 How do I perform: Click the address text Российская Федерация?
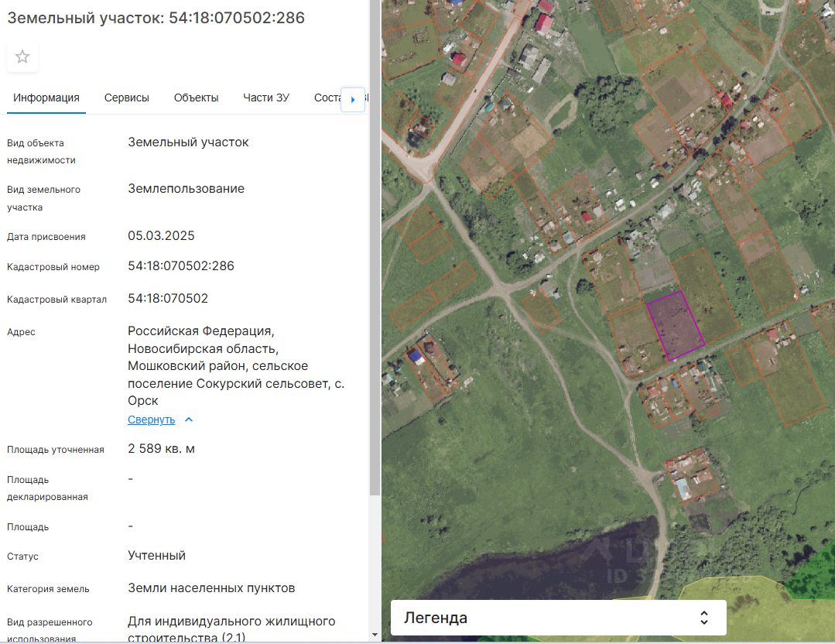click(x=201, y=331)
